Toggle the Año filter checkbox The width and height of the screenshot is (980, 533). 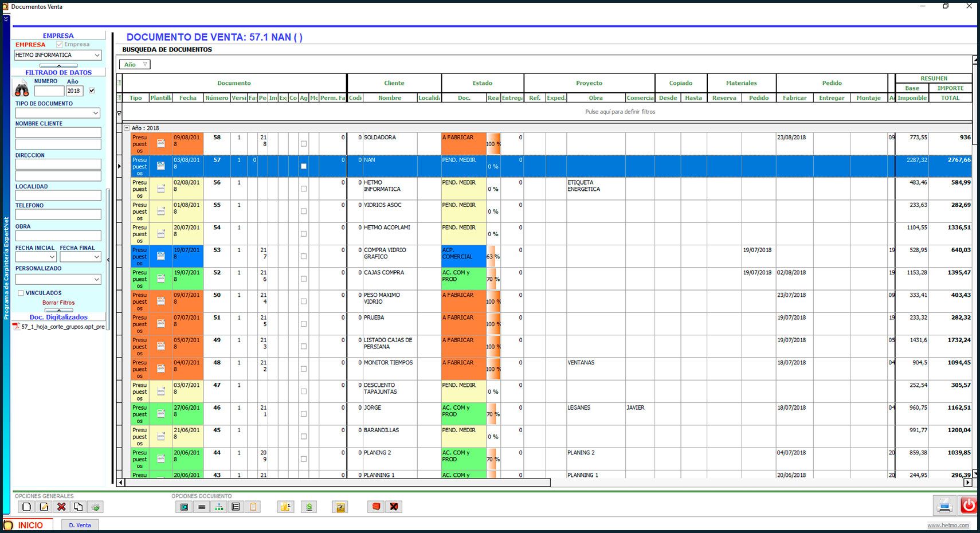(x=92, y=91)
